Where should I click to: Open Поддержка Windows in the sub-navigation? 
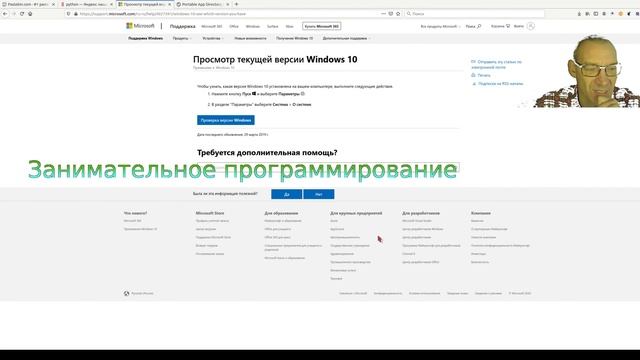point(145,38)
